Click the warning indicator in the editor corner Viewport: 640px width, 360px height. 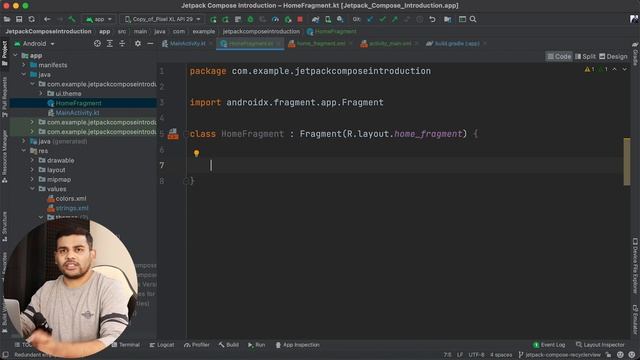coord(589,69)
